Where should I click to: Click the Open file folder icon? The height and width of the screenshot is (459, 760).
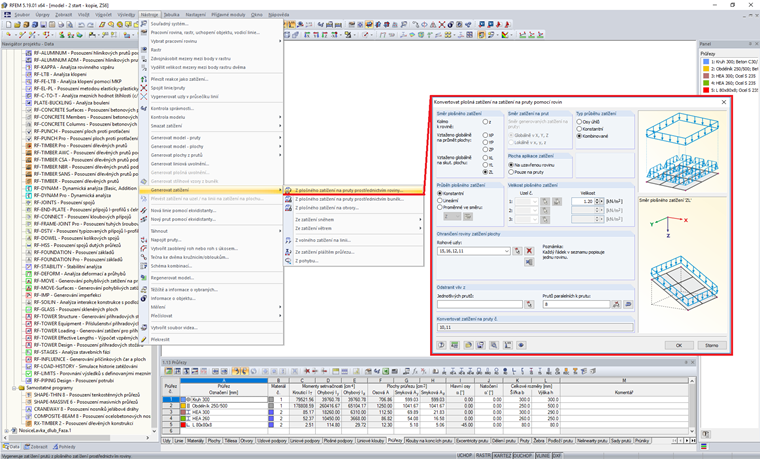(17, 24)
